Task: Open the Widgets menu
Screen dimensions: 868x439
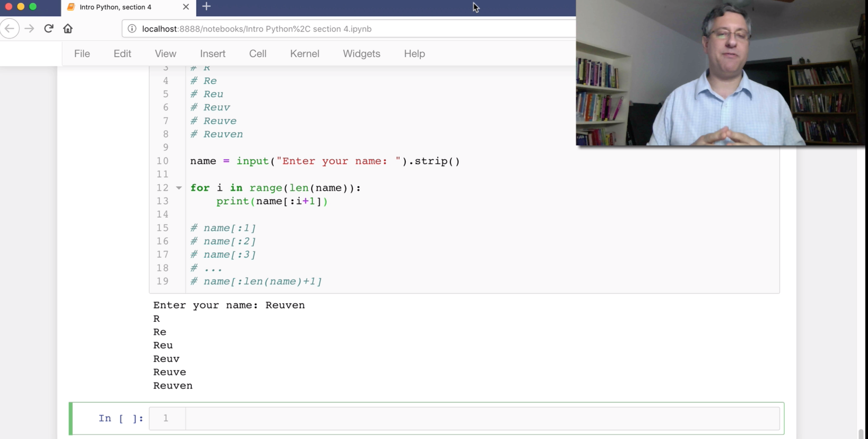Action: (362, 54)
